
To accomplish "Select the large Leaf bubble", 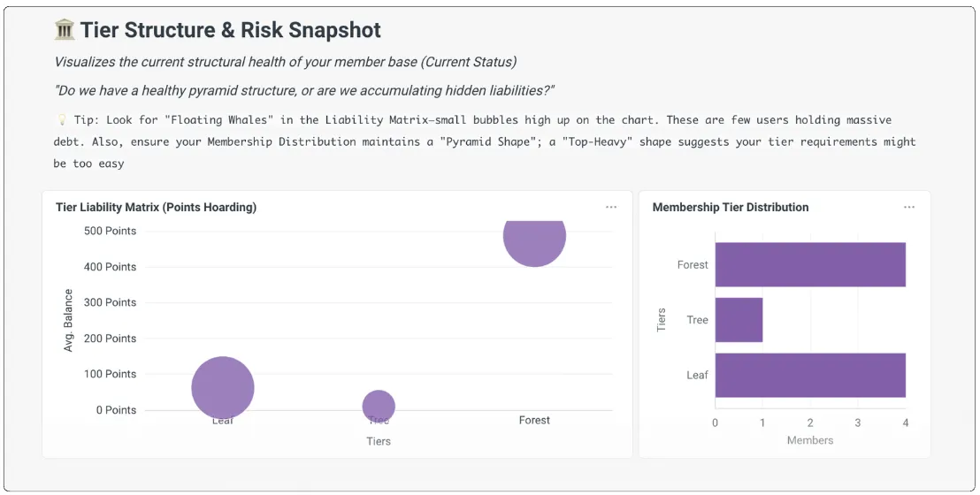I will (223, 387).
